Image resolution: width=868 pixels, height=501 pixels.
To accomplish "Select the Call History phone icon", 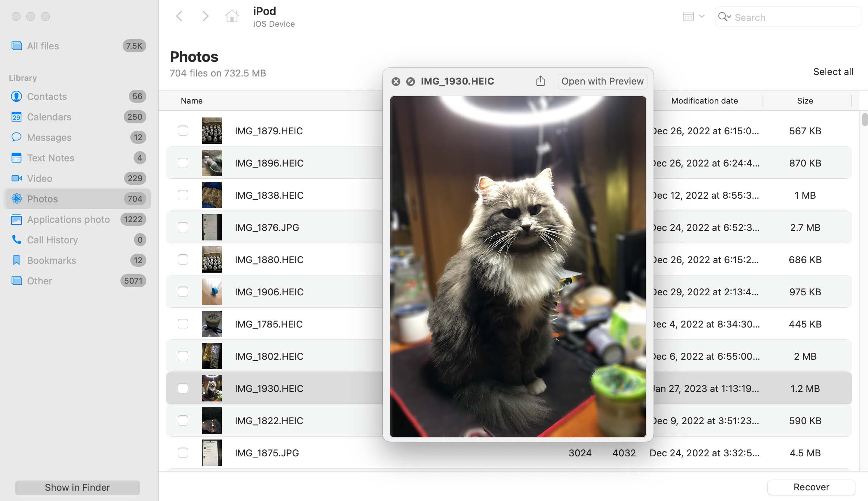I will pos(16,240).
